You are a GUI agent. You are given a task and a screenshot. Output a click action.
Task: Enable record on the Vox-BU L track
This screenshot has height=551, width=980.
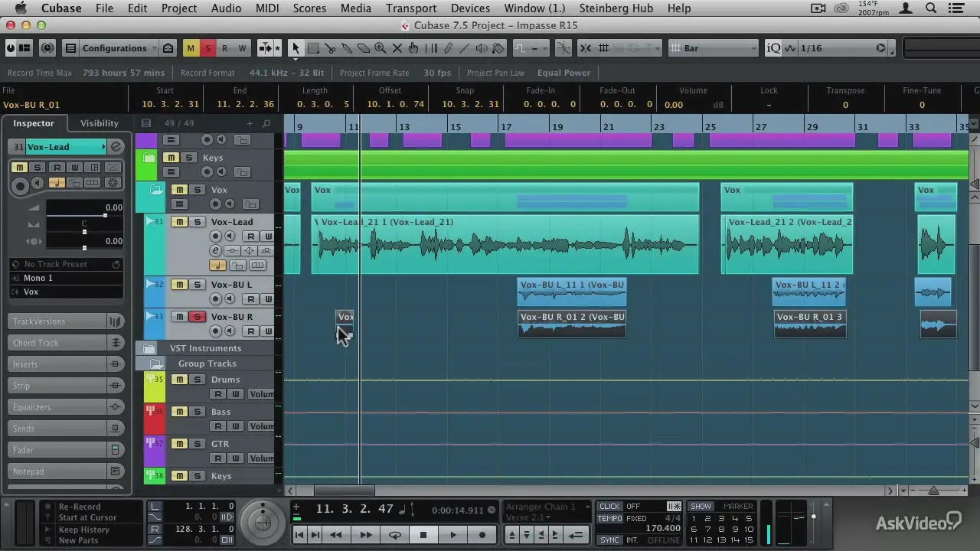point(216,299)
